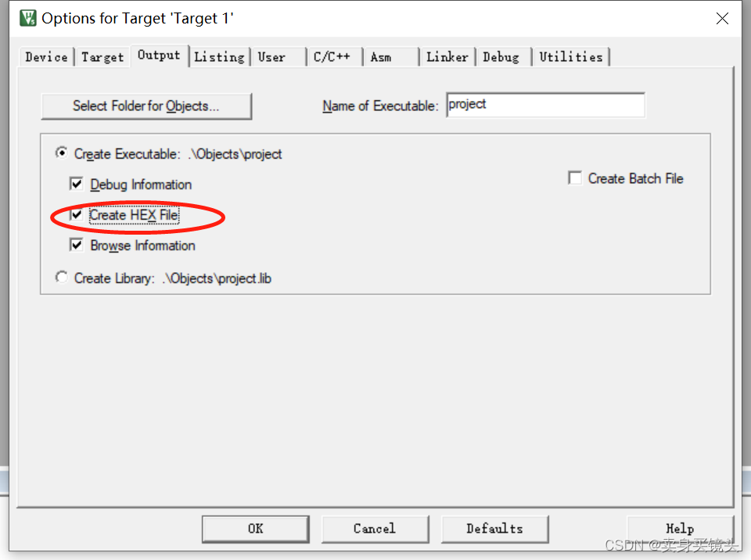Viewport: 751px width, 560px height.
Task: Click the Keil uVision title bar icon
Action: tap(28, 18)
